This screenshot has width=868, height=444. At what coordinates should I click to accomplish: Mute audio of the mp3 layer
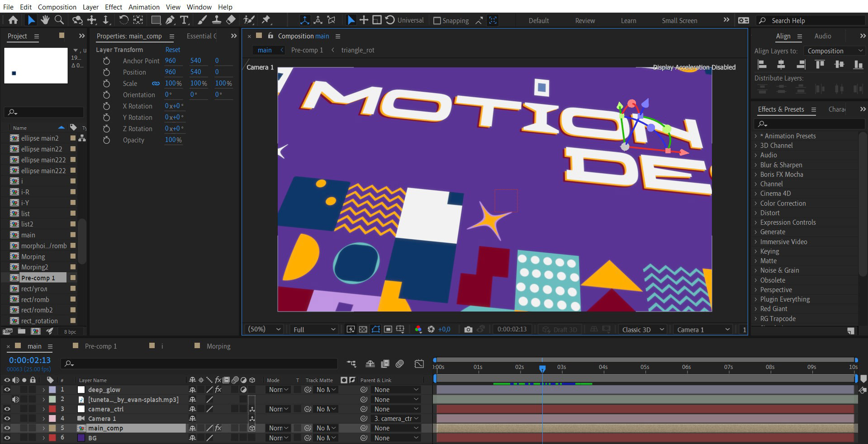[15, 399]
